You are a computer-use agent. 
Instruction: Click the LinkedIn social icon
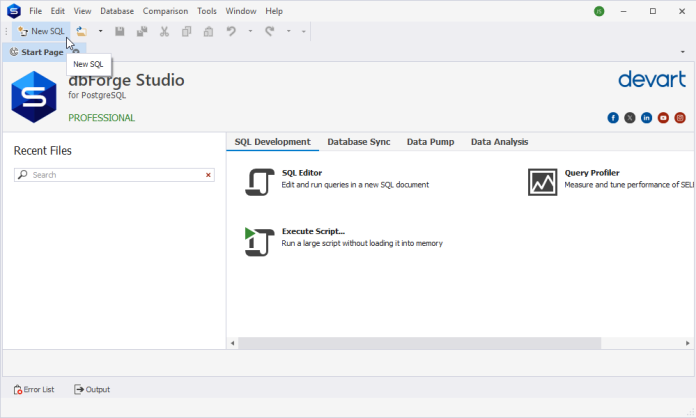click(647, 118)
